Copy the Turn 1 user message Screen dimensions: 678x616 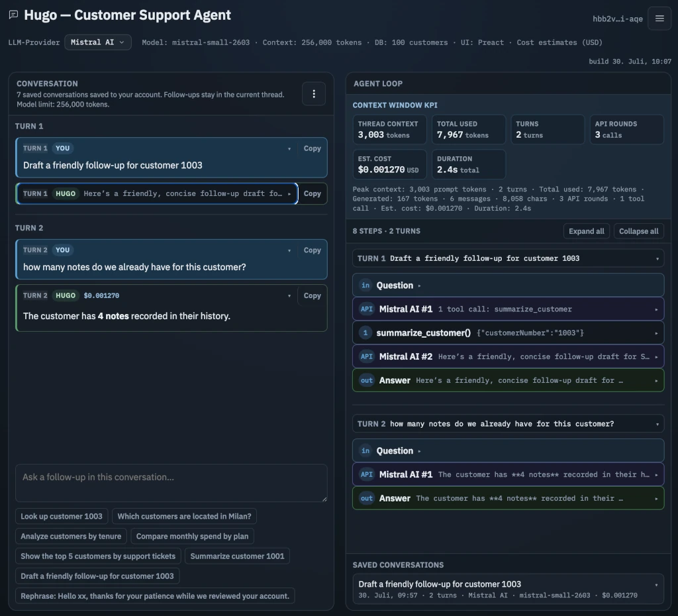(313, 148)
